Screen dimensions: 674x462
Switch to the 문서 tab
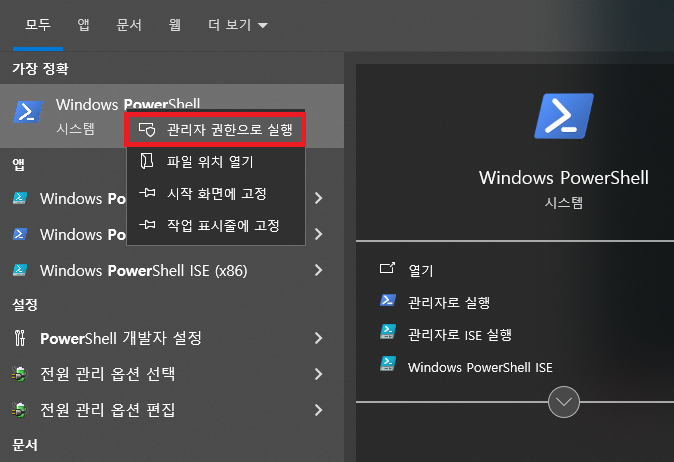(x=129, y=25)
